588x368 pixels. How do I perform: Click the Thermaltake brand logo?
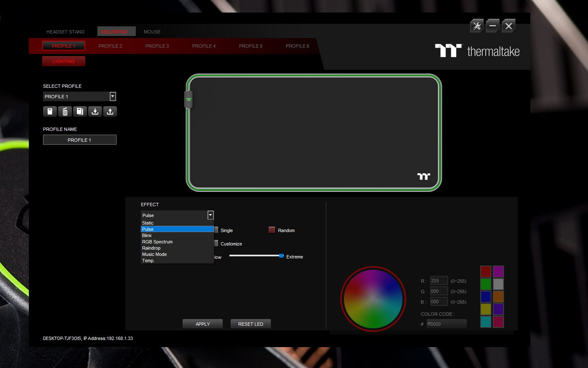pyautogui.click(x=477, y=51)
